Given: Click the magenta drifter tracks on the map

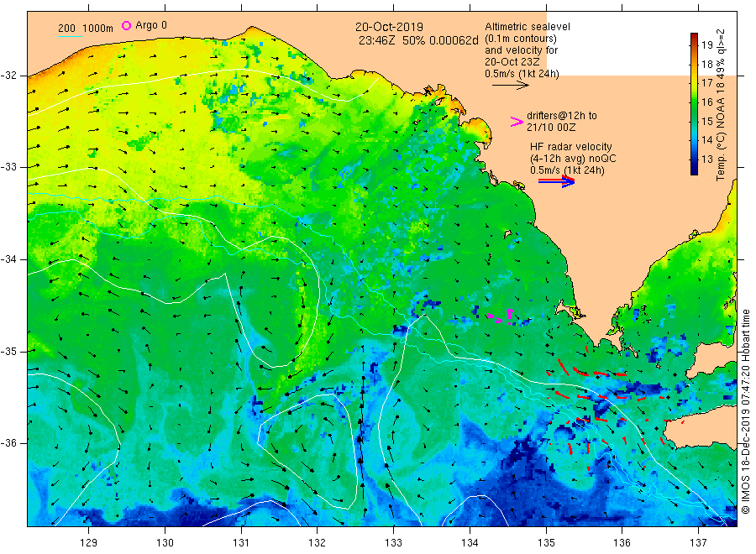Looking at the screenshot, I should coord(501,317).
